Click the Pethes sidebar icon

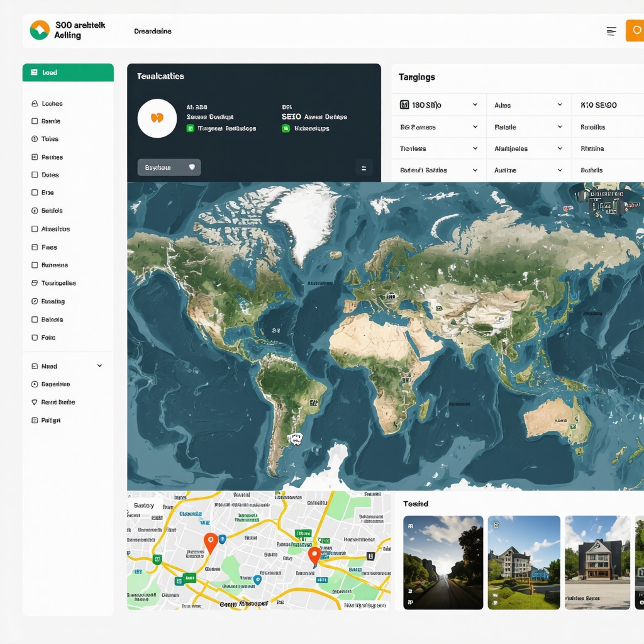(x=35, y=157)
